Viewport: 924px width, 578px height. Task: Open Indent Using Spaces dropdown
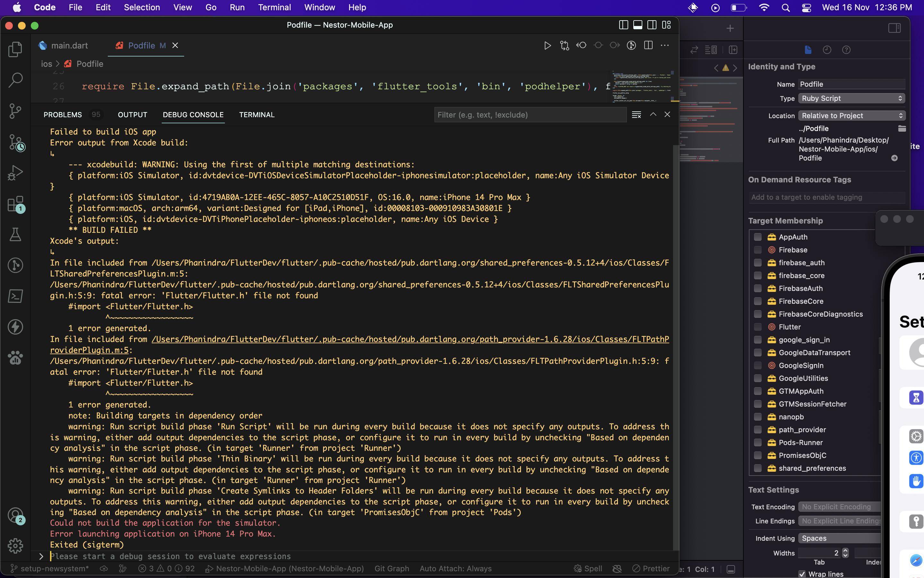pyautogui.click(x=839, y=538)
